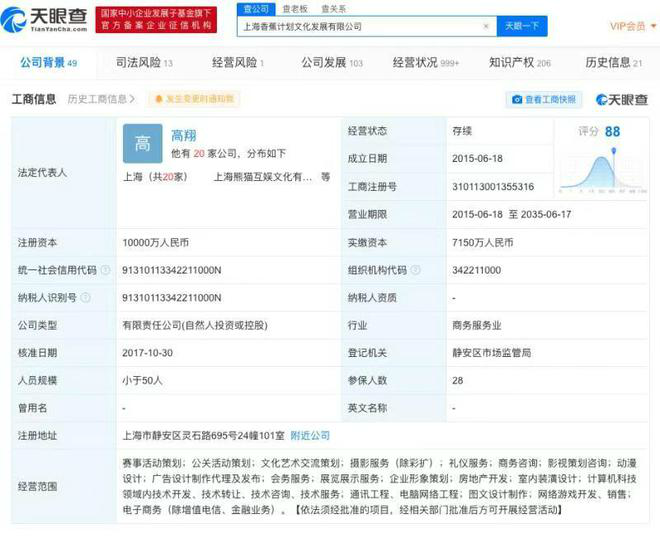Open the 经营风险 tab
Viewport: 660px width, 538px height.
[238, 63]
